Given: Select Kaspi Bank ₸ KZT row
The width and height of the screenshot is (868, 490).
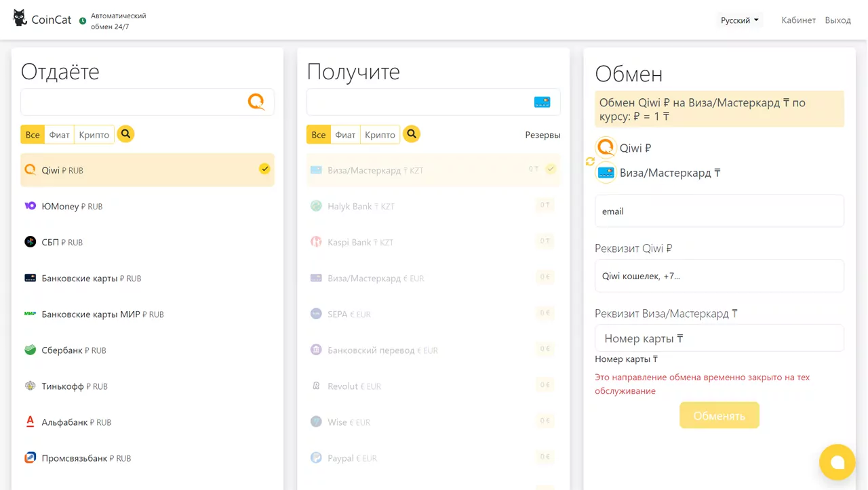Looking at the screenshot, I should point(433,242).
